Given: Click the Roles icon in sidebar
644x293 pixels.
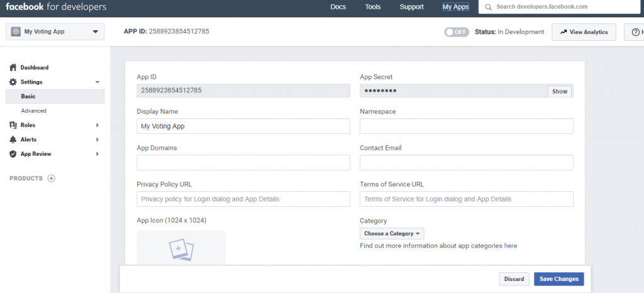Looking at the screenshot, I should (13, 124).
